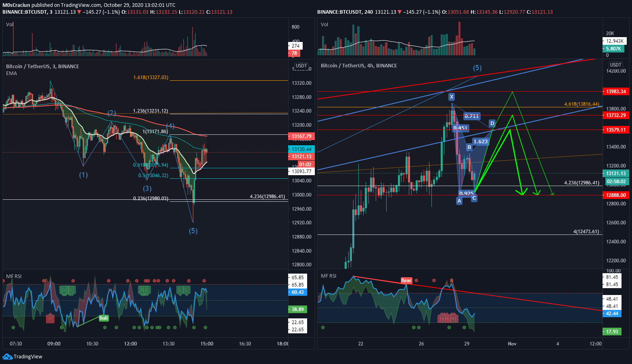Select the 0.451 ratio tag on the pattern
This screenshot has height=364, width=632.
pyautogui.click(x=460, y=128)
